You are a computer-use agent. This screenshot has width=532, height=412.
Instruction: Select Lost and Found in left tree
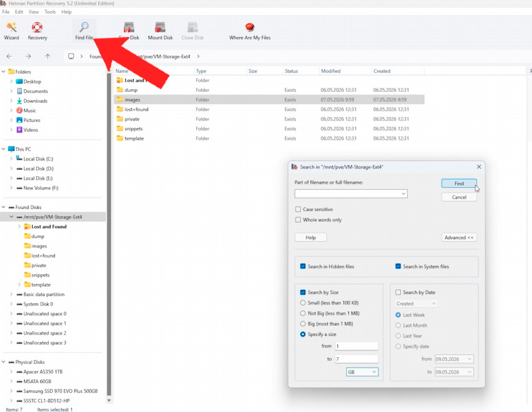click(x=45, y=227)
